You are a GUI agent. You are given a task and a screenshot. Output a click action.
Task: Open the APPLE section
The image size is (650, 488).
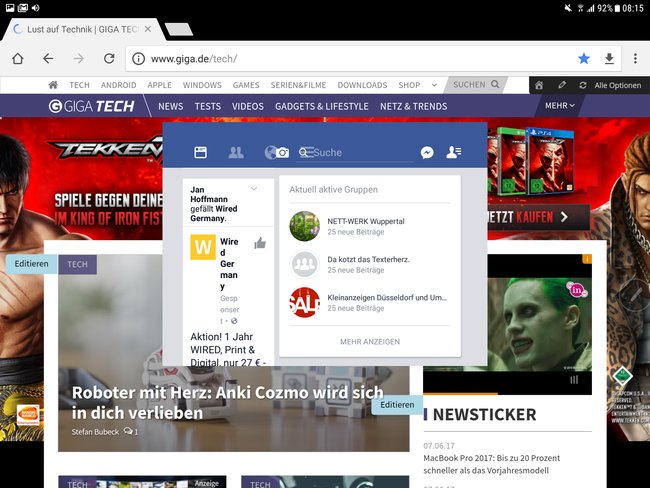(x=160, y=85)
